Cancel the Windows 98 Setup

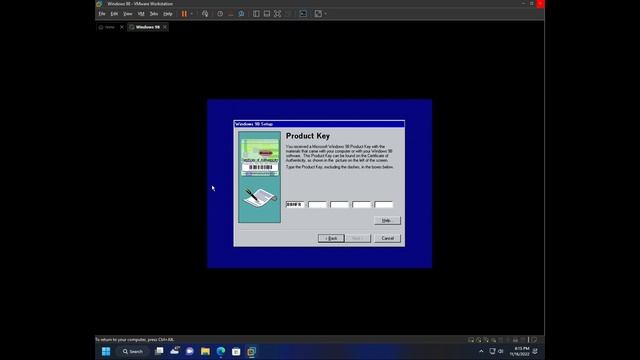[387, 238]
